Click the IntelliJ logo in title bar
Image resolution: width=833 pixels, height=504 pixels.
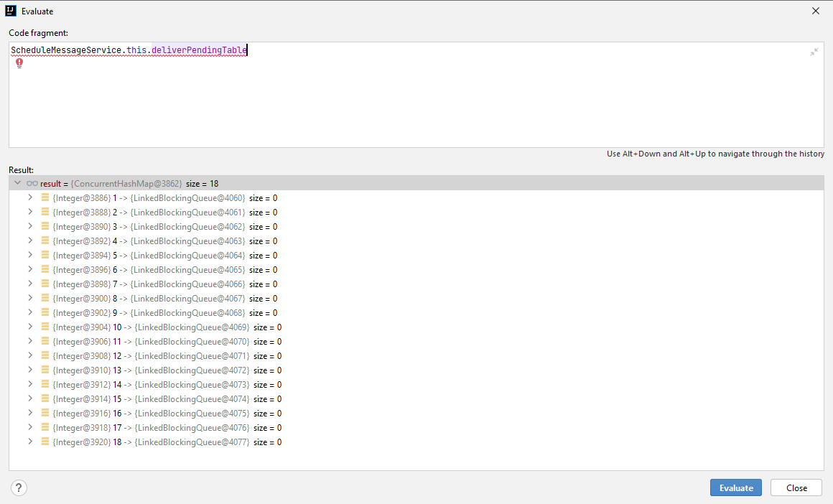pos(11,11)
